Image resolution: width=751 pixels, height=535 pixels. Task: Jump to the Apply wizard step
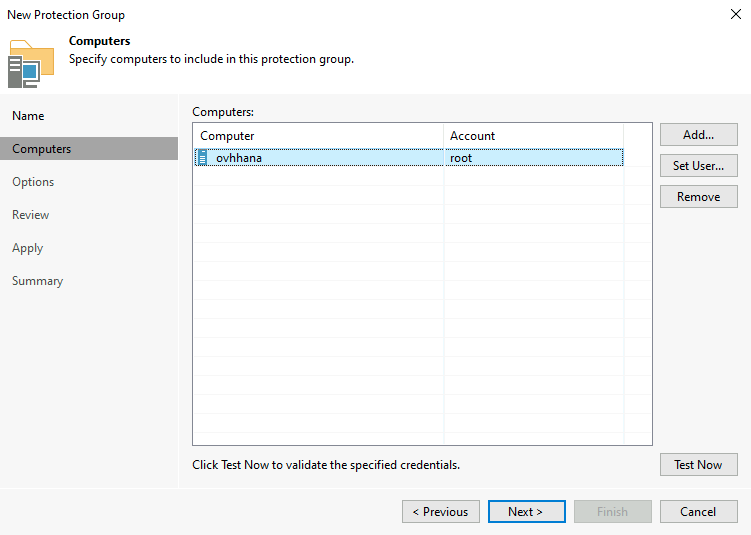tap(27, 248)
